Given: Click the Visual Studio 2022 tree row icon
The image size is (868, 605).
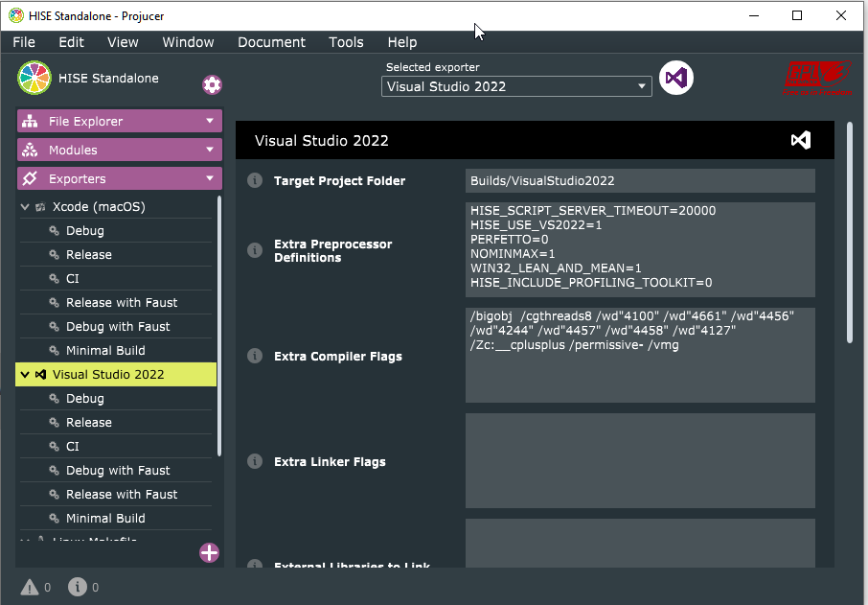Looking at the screenshot, I should click(40, 375).
